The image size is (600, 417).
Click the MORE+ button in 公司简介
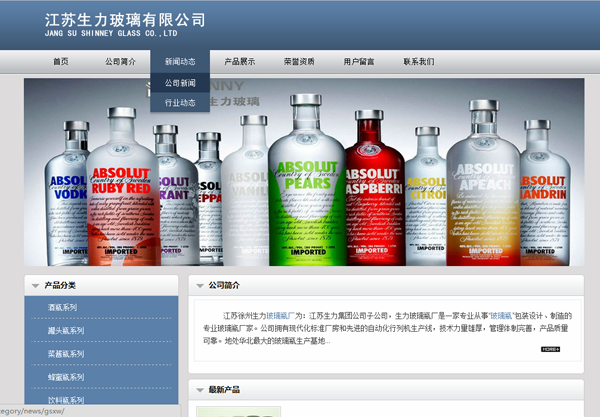550,349
